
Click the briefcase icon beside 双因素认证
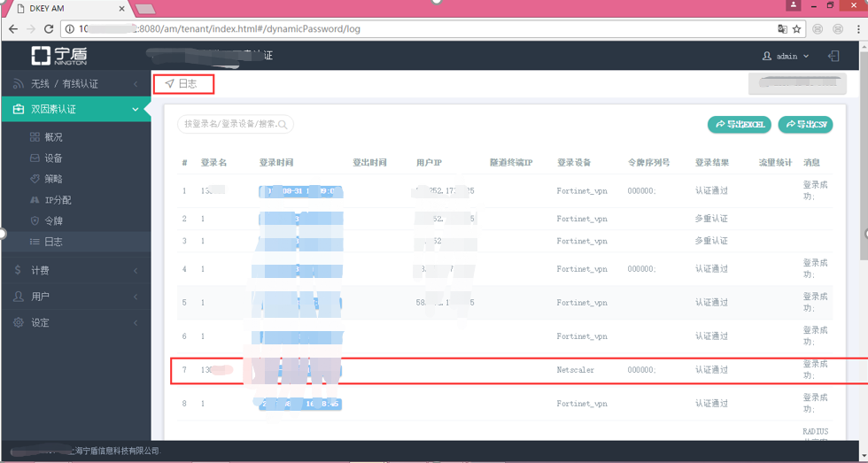19,110
